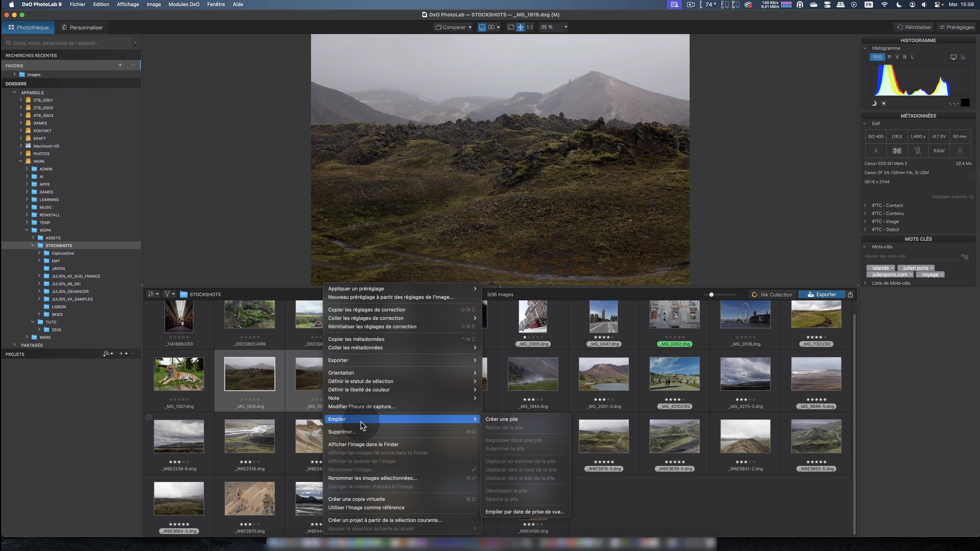Activate the pan (move) tool icon

(x=520, y=27)
